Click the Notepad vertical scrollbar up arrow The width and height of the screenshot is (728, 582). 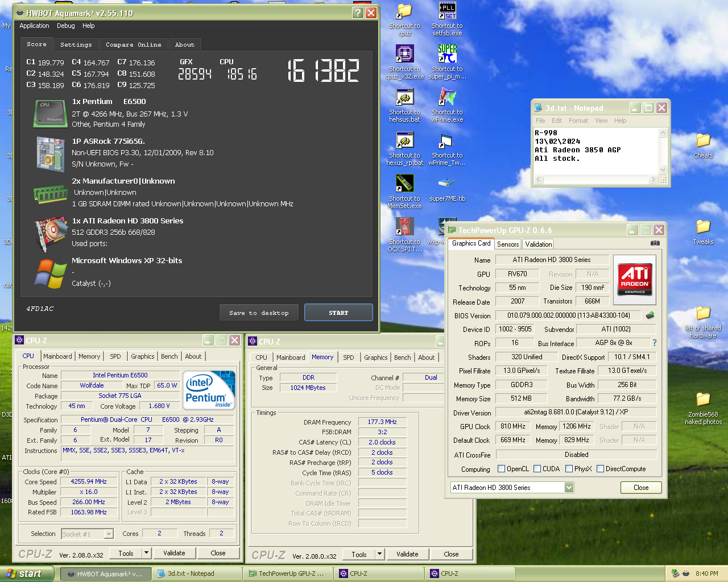tap(663, 132)
